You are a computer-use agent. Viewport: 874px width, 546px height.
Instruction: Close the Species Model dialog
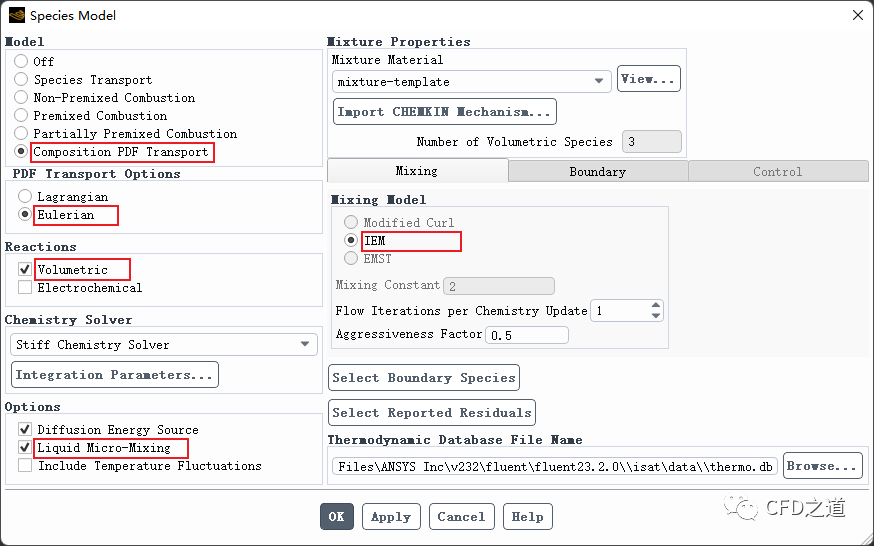[857, 15]
